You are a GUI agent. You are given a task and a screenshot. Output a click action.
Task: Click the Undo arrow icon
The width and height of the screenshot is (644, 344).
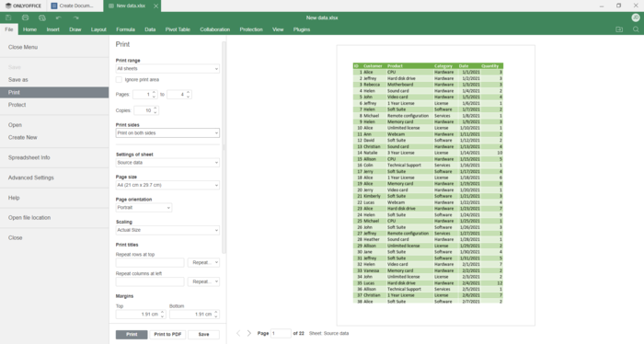click(x=58, y=17)
